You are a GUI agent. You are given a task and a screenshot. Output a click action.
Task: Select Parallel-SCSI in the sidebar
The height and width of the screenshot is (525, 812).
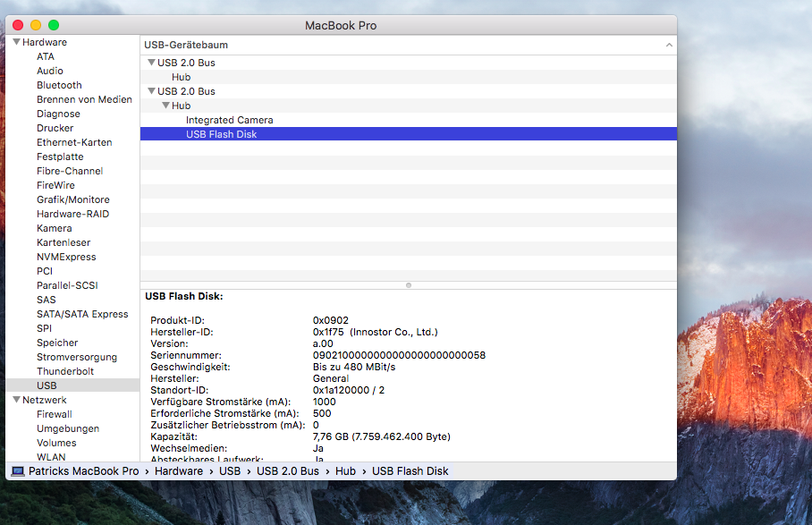tap(67, 285)
